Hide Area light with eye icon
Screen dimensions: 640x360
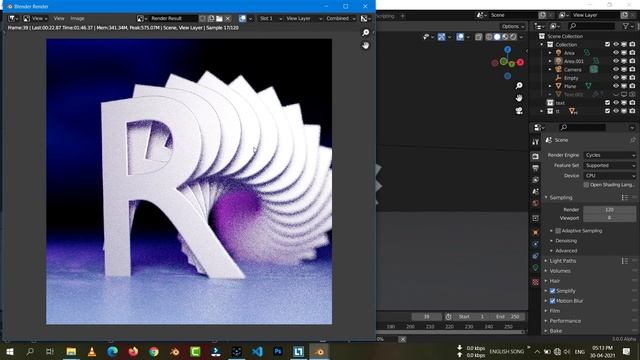pyautogui.click(x=616, y=53)
